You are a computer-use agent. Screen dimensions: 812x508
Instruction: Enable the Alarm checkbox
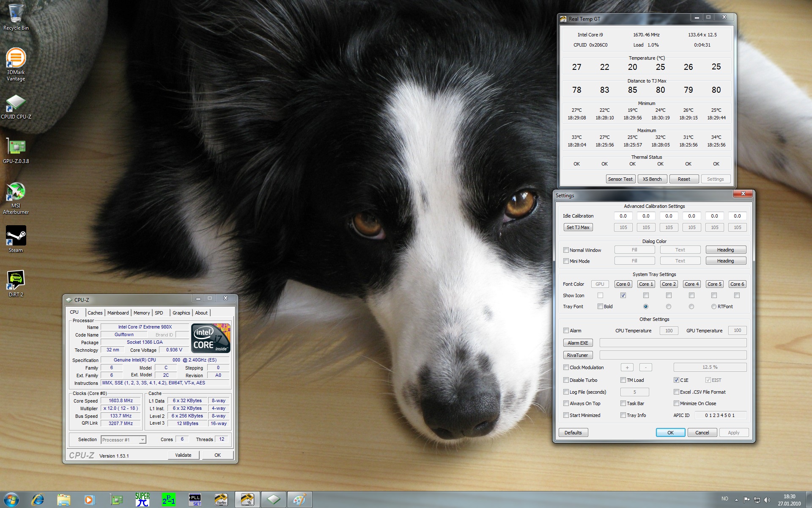point(566,331)
